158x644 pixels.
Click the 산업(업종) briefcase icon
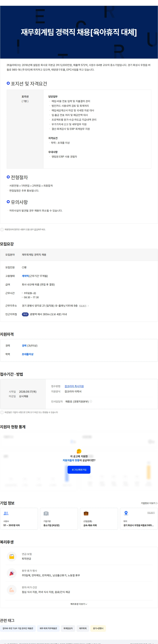pos(86,513)
